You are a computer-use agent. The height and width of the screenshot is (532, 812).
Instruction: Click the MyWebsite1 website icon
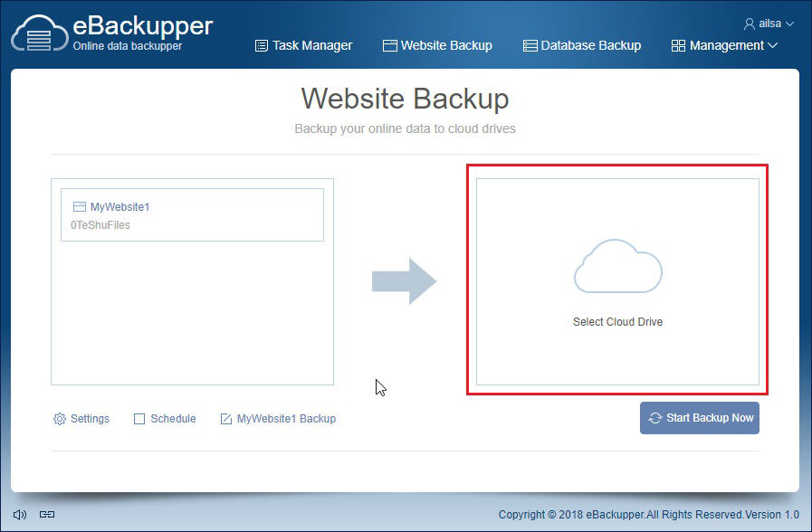[x=80, y=207]
